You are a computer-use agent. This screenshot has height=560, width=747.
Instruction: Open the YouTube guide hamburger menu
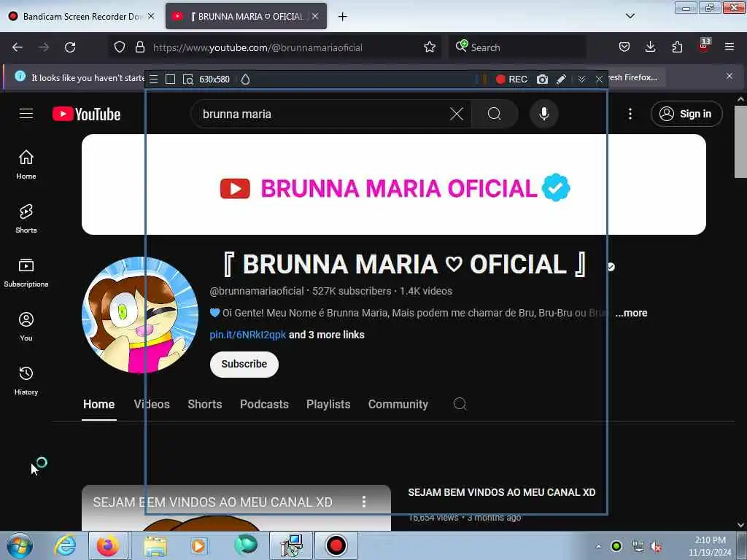26,114
